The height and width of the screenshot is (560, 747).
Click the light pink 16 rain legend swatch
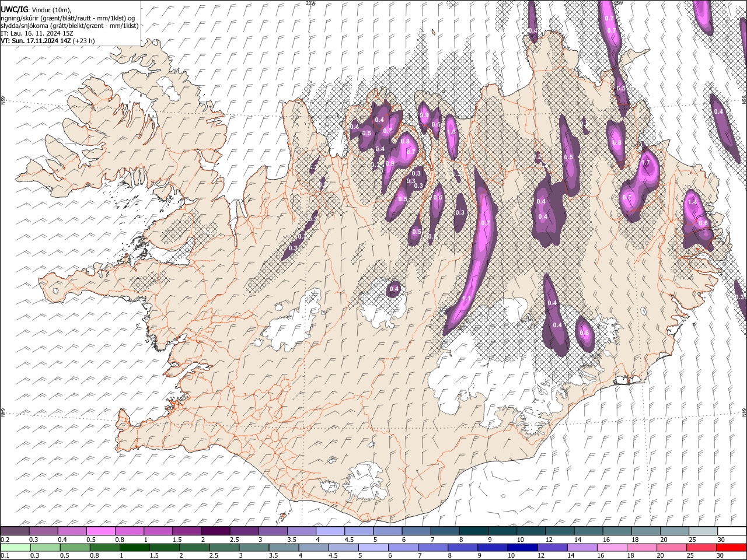pos(612,547)
